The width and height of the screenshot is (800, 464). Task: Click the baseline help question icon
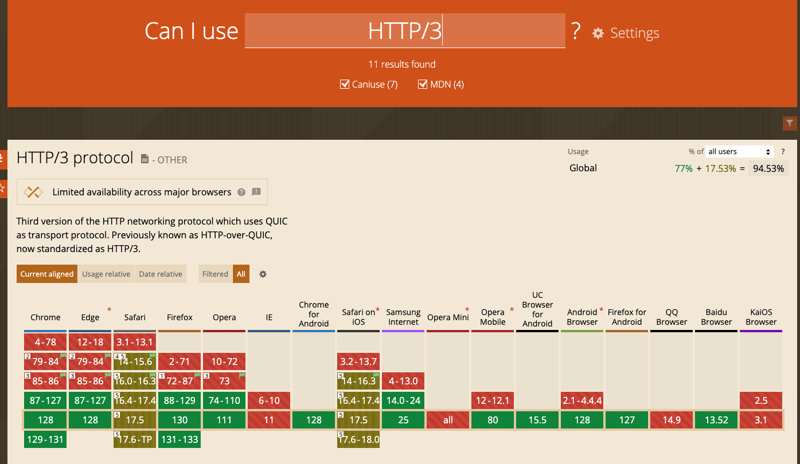click(241, 192)
